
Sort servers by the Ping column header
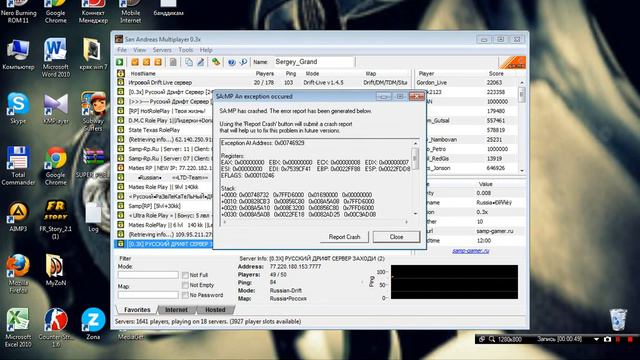[291, 73]
